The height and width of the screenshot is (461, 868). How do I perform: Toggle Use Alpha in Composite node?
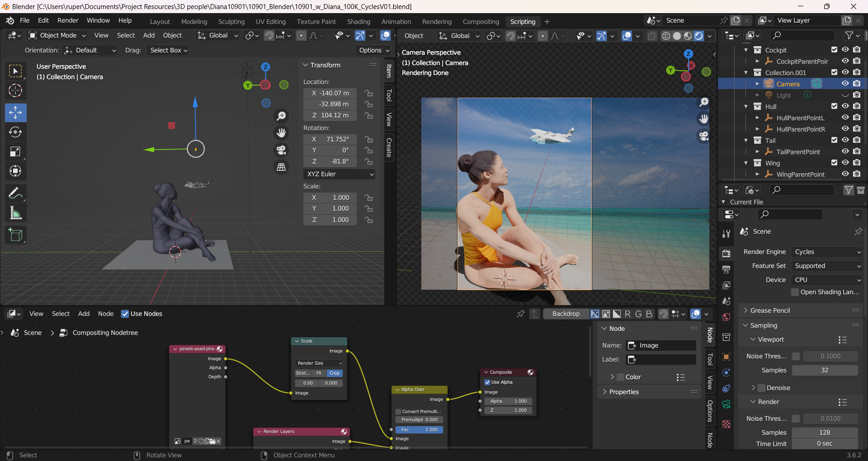(x=487, y=382)
